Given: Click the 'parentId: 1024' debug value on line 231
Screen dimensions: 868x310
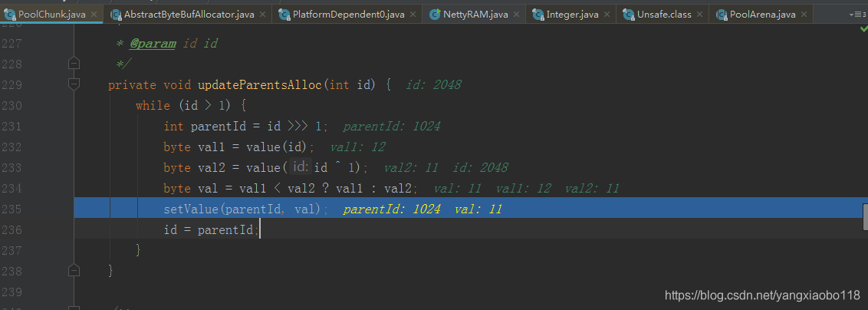Looking at the screenshot, I should tap(391, 127).
